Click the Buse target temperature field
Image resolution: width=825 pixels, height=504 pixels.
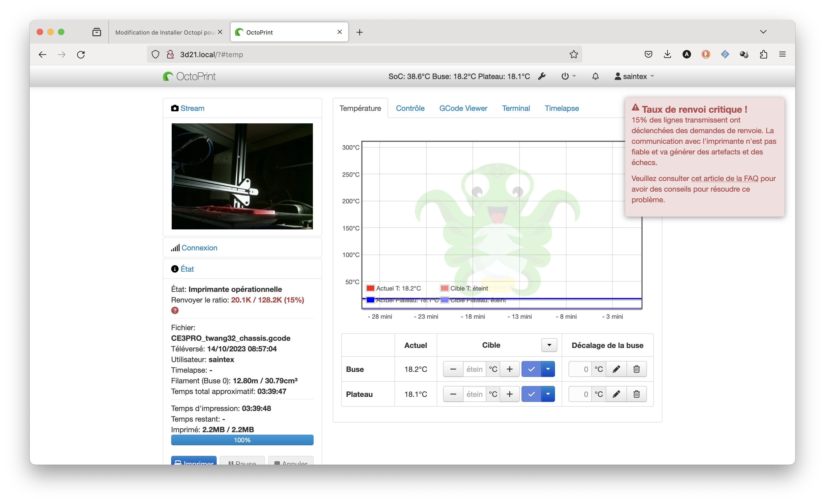[474, 369]
